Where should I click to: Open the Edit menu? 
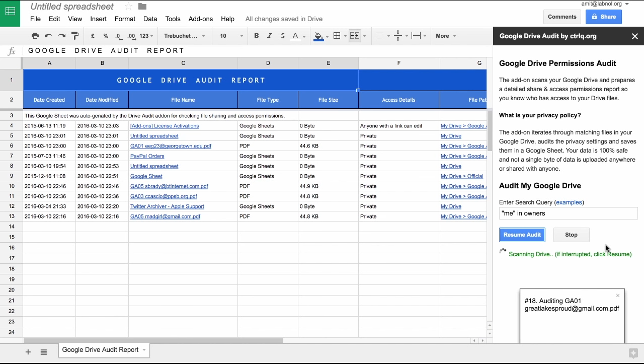[54, 19]
